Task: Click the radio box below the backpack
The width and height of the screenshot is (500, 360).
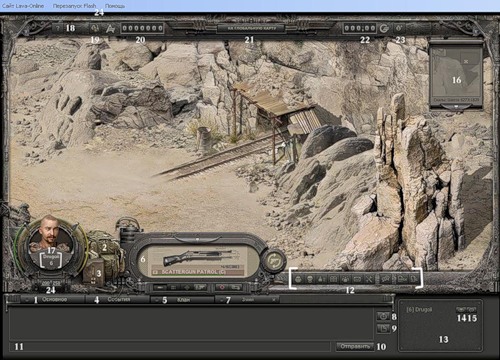Action: point(95,272)
